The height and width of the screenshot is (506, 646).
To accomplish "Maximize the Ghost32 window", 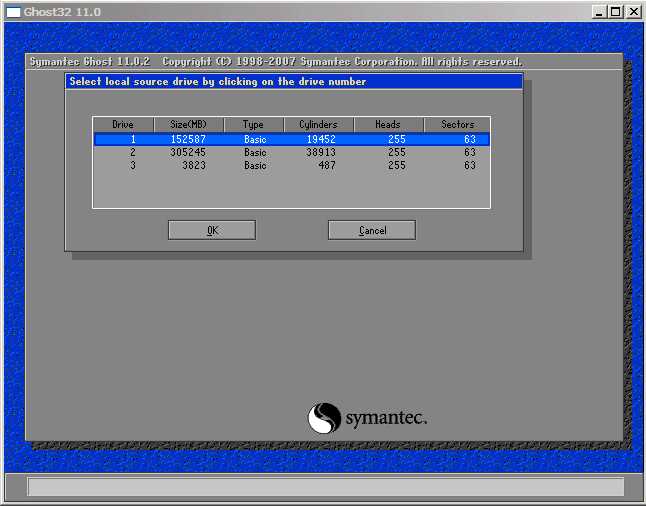I will 615,12.
